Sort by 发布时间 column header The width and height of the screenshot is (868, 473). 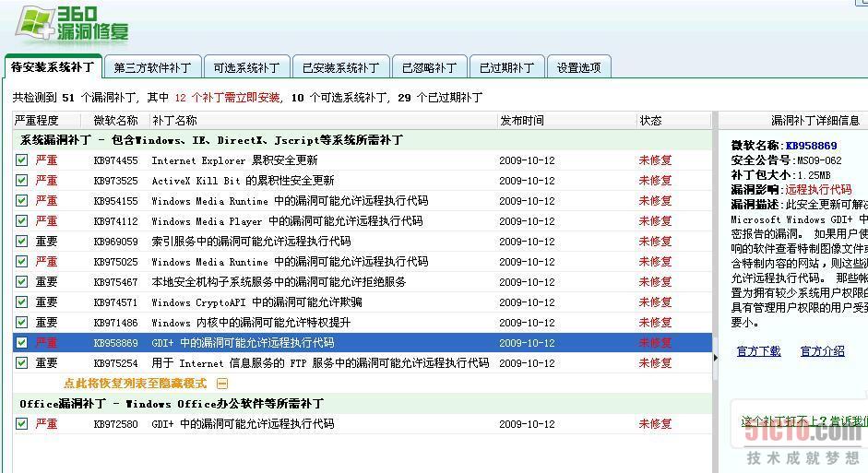(x=567, y=121)
